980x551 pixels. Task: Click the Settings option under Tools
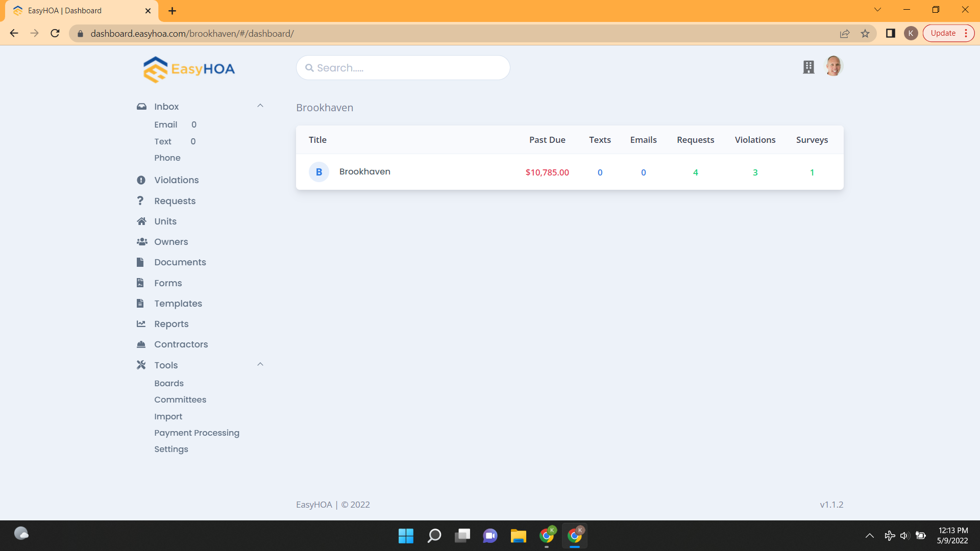coord(171,449)
